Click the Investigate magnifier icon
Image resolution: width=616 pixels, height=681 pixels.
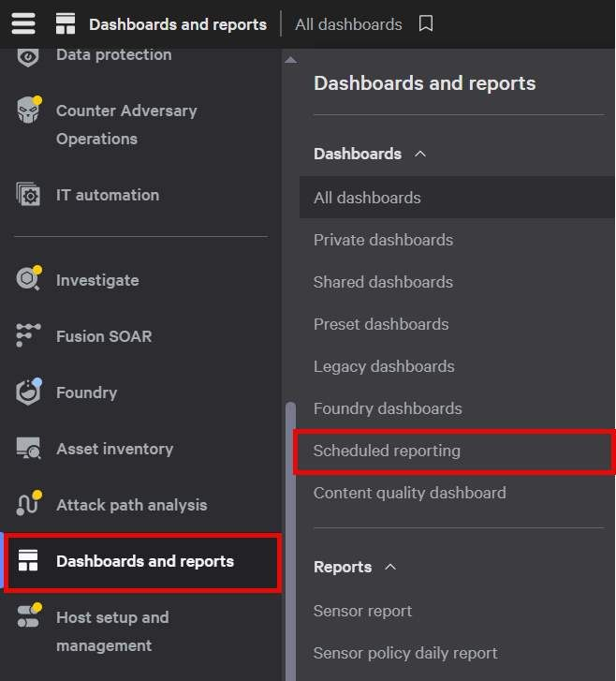click(x=29, y=280)
